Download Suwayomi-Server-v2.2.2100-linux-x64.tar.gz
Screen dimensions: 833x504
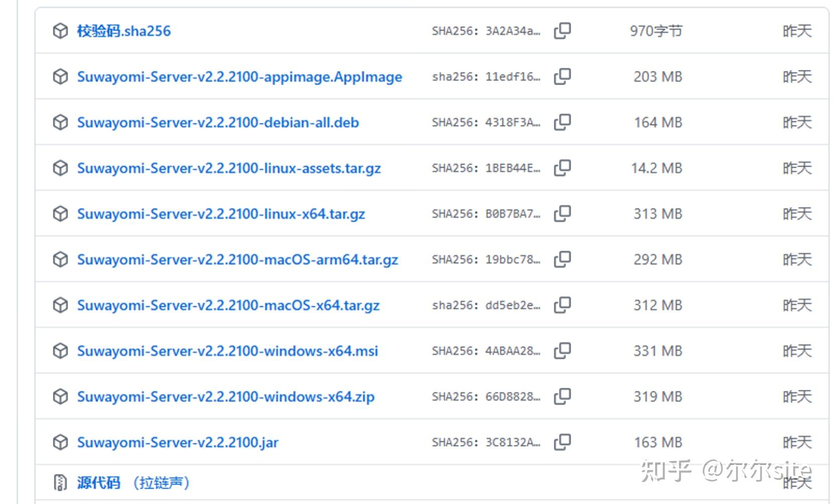point(221,214)
